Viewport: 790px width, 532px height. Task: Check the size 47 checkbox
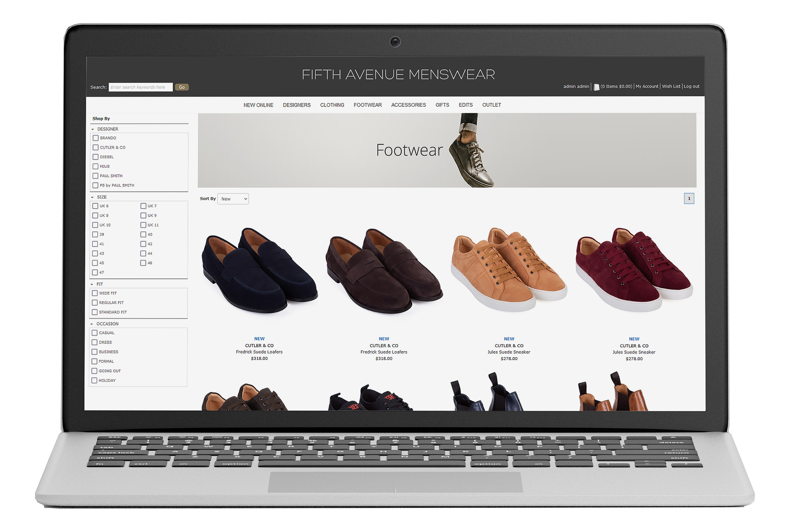click(95, 272)
